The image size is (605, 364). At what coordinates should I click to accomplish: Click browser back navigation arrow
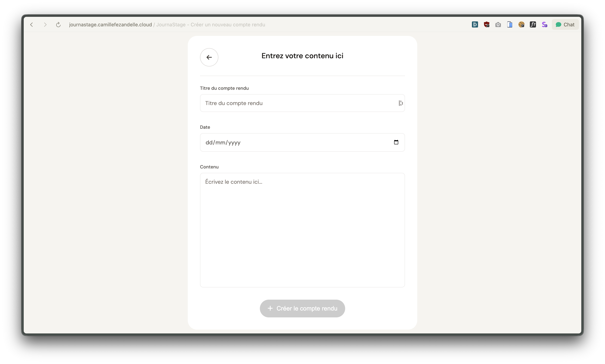[32, 24]
